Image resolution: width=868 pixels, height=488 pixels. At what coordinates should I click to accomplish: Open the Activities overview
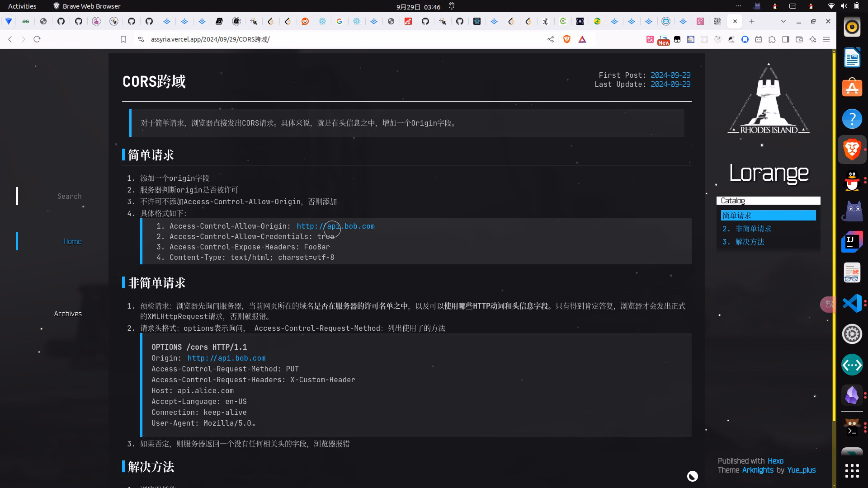click(x=22, y=6)
